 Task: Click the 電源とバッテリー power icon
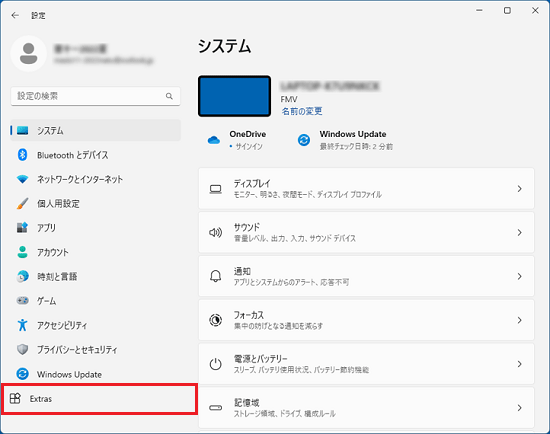coord(215,364)
